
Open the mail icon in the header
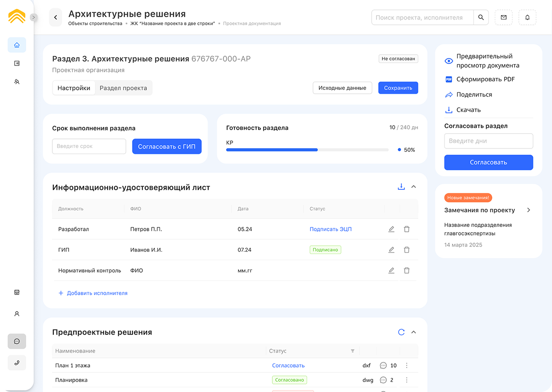(x=503, y=18)
